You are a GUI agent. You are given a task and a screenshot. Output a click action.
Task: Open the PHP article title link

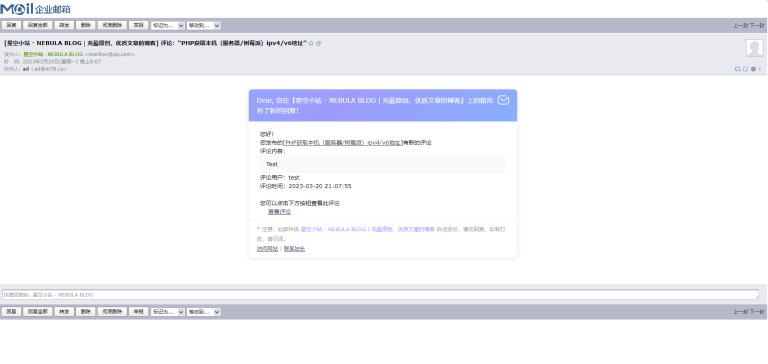pyautogui.click(x=343, y=143)
